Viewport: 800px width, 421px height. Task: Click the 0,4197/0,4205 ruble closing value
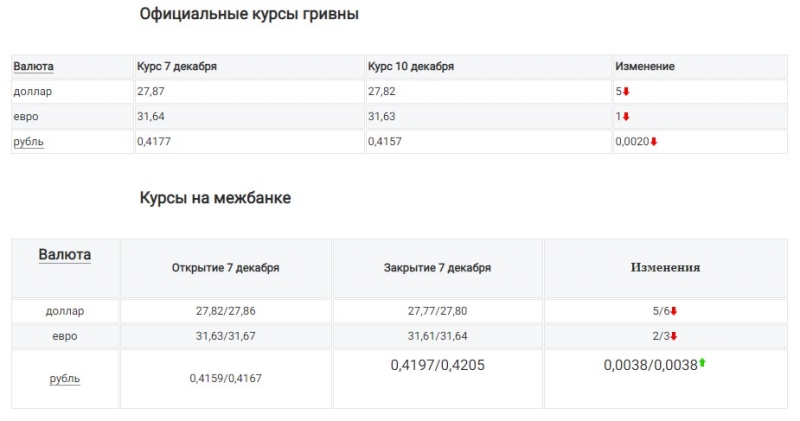(x=437, y=366)
